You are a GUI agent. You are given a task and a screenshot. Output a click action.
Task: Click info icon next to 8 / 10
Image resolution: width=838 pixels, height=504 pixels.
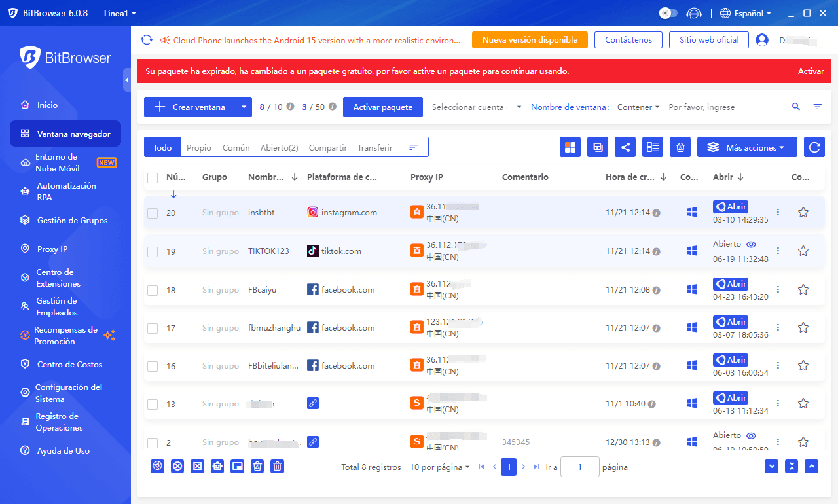click(291, 107)
